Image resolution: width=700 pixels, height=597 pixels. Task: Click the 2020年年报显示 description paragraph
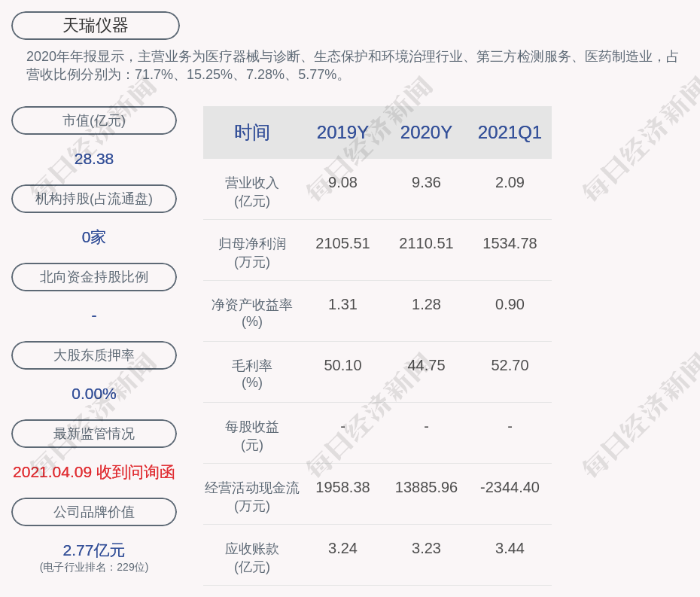(x=352, y=65)
